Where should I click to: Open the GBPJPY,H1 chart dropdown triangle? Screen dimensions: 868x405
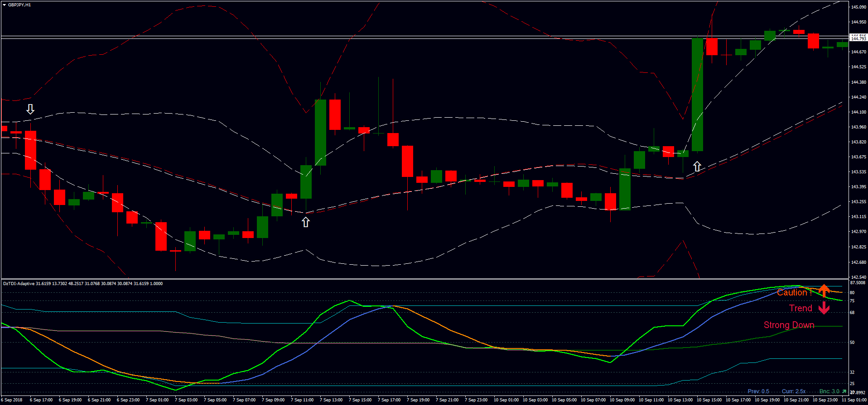(4, 5)
